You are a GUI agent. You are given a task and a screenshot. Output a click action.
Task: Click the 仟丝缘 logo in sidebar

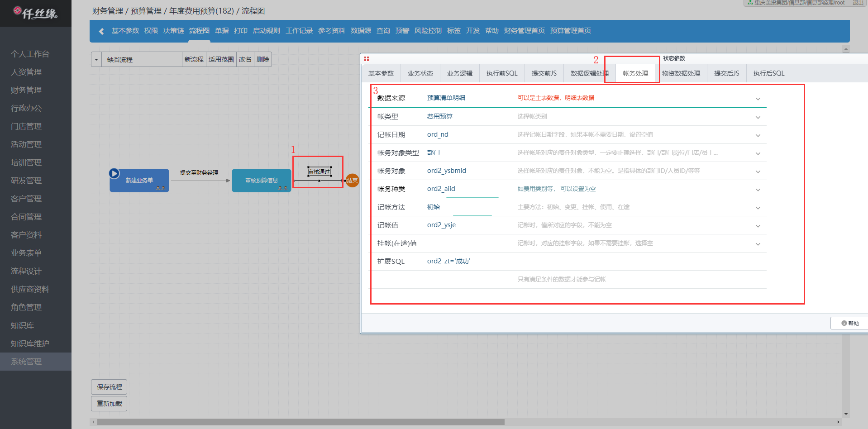(35, 13)
